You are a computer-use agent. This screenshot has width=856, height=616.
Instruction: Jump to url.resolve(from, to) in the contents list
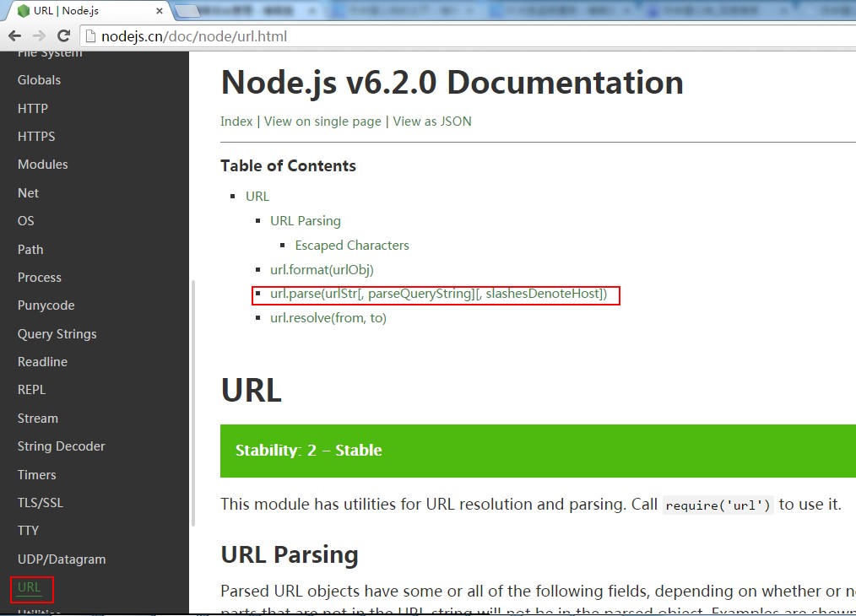click(x=328, y=318)
